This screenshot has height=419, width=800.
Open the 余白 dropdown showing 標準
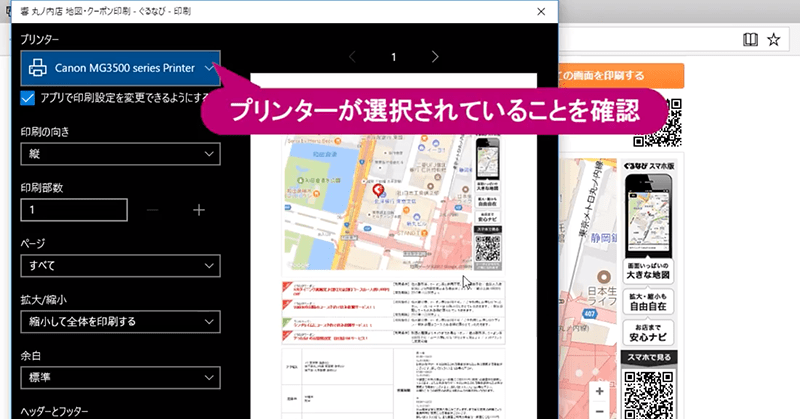(120, 378)
